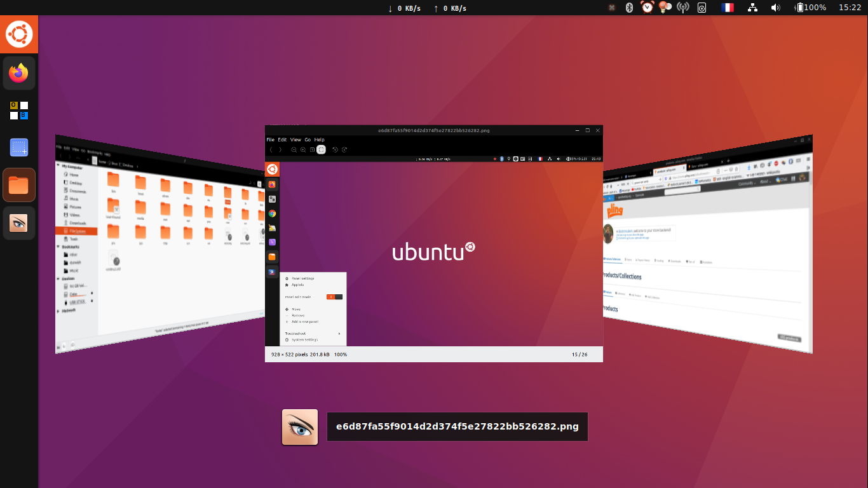Go to next image in viewer toolbar
The image size is (868, 488).
(x=280, y=150)
